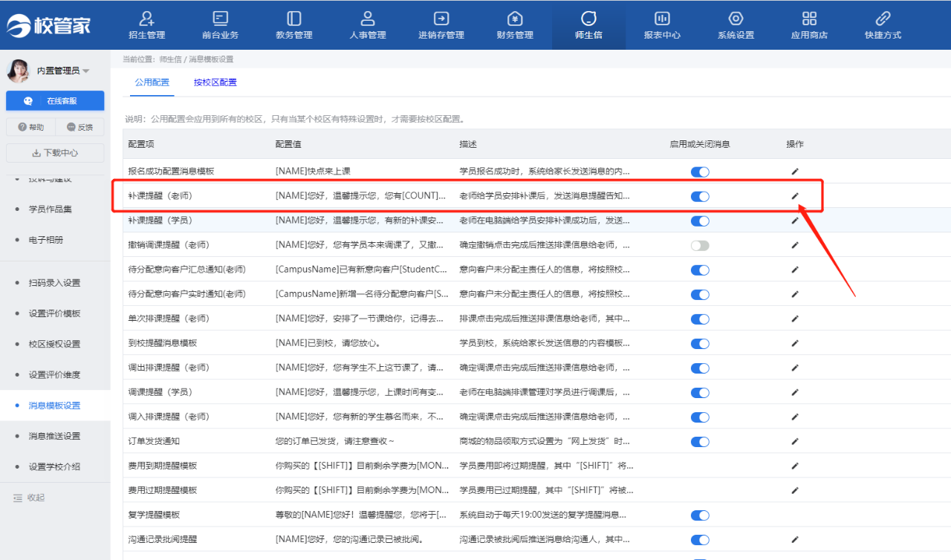Click the user avatar photo
Viewport: 951px width, 560px height.
point(19,71)
